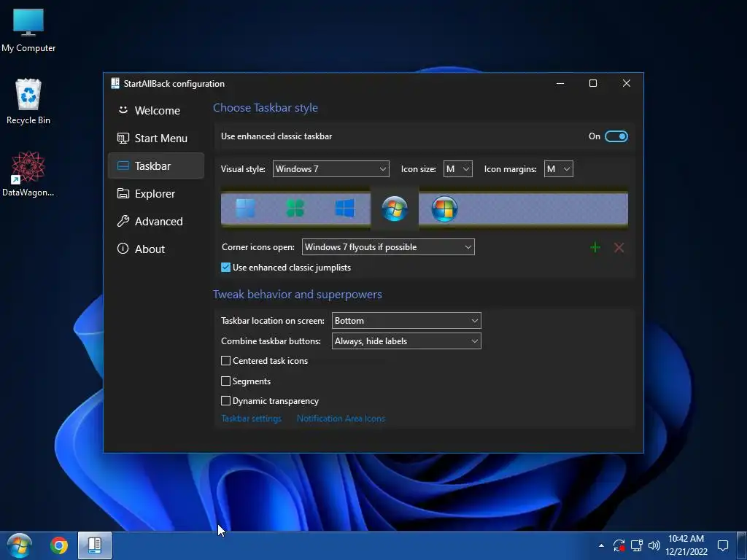Maximize the StartAllBack configuration window
This screenshot has width=747, height=560.
(593, 83)
